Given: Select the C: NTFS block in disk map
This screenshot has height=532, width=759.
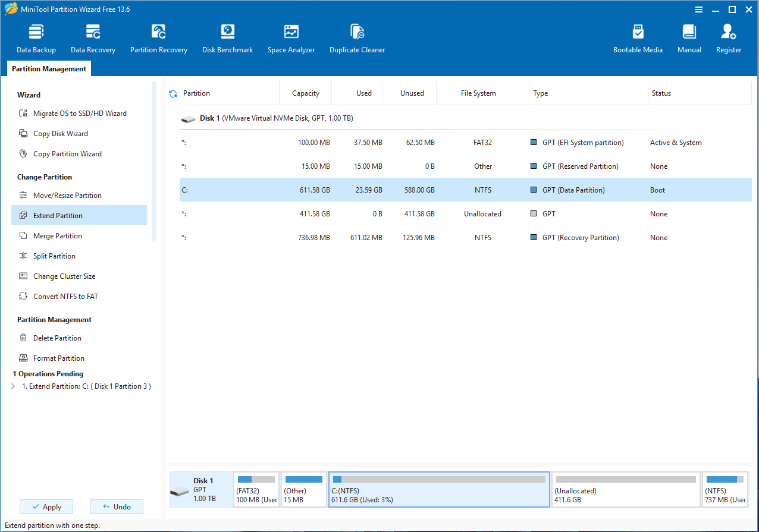Looking at the screenshot, I should tap(439, 489).
